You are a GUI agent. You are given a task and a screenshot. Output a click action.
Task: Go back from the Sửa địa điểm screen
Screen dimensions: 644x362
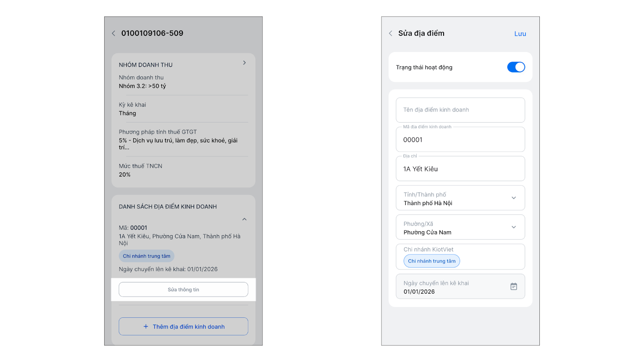pyautogui.click(x=390, y=33)
